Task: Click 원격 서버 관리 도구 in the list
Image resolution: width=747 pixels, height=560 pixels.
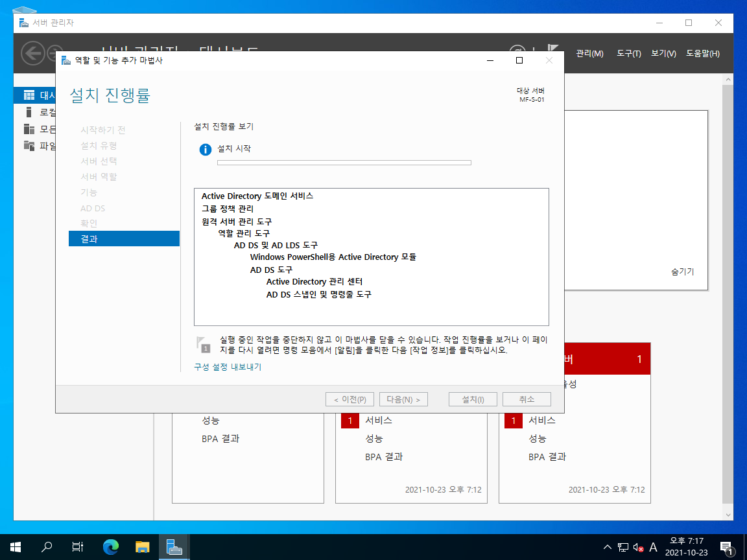Action: click(x=236, y=222)
